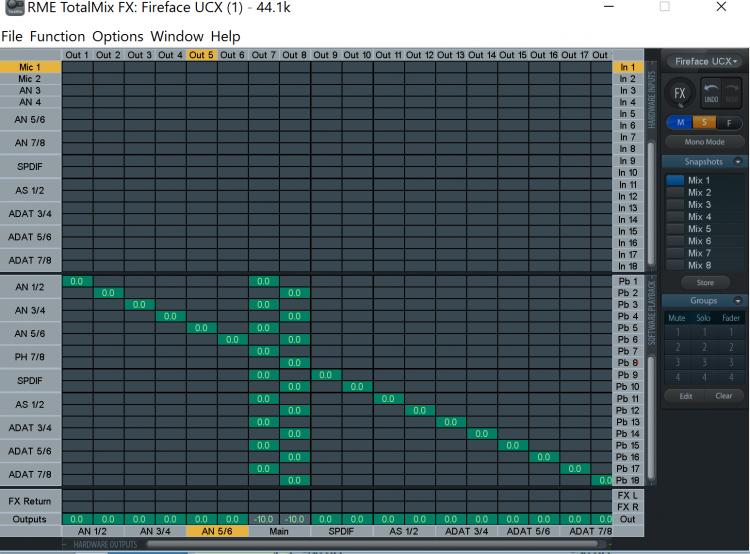
Task: Click the Hardware Inputs vertical scrollbar
Action: [651, 203]
